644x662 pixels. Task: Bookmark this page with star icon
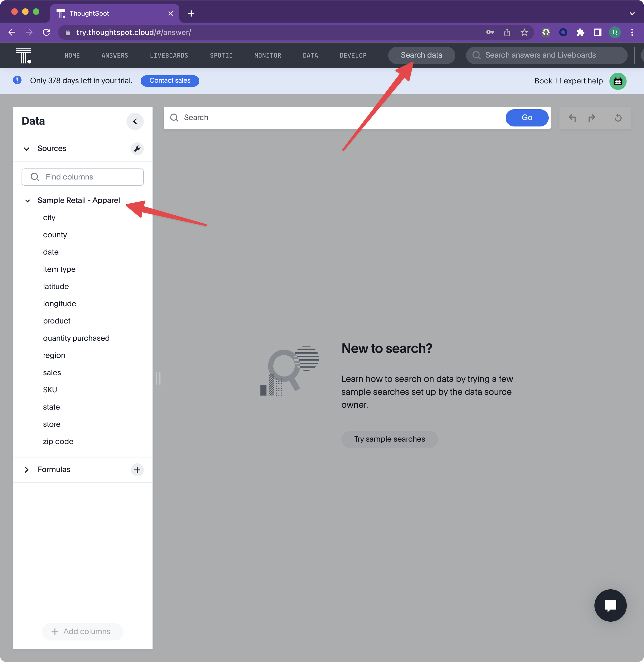(524, 32)
